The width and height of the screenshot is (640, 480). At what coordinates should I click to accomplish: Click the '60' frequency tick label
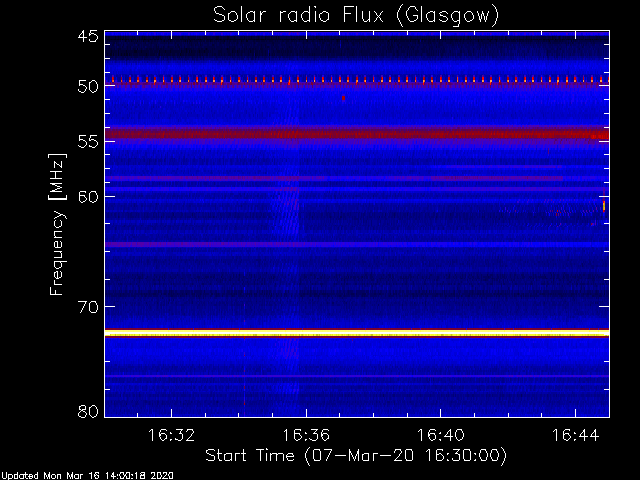88,197
